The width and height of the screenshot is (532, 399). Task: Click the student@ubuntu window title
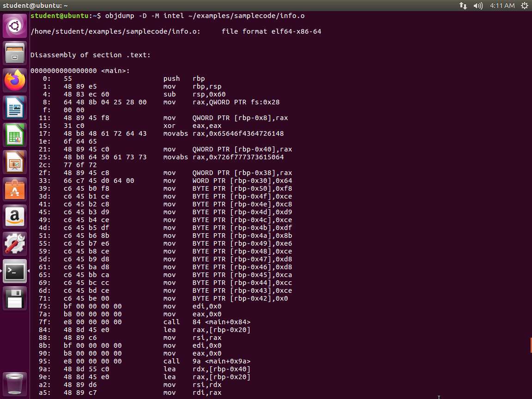click(35, 6)
